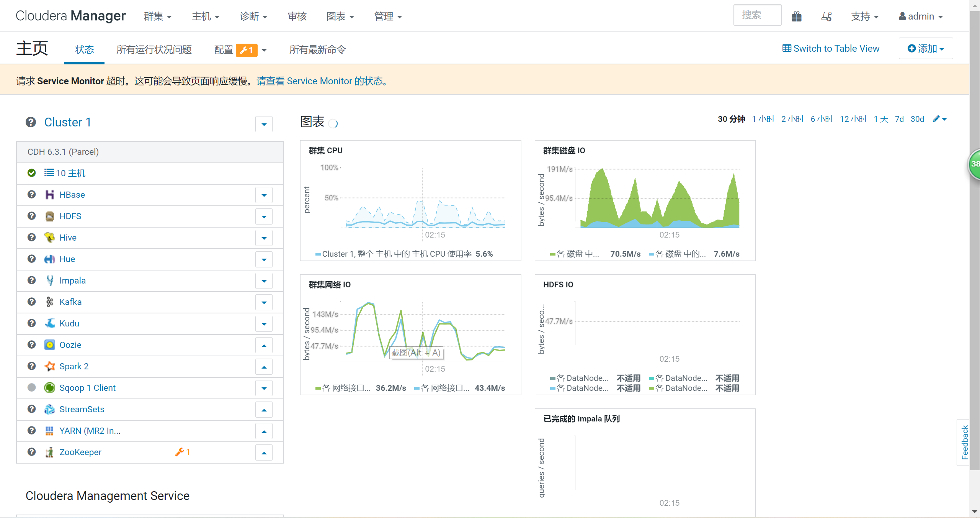Click the running commands icon in header
The image size is (980, 518).
(x=826, y=16)
